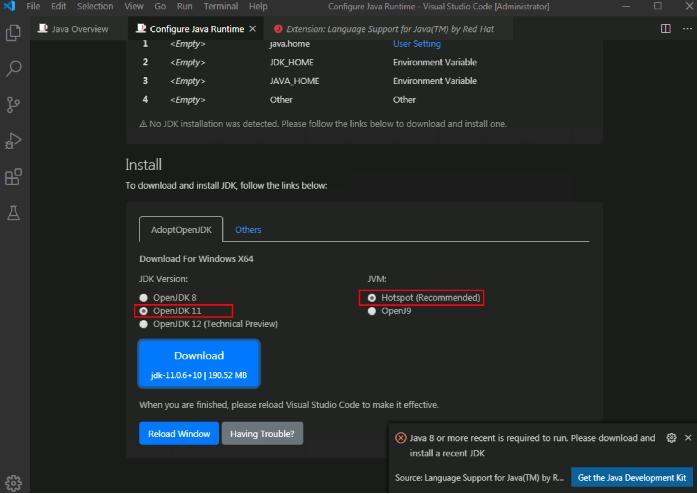The width and height of the screenshot is (697, 494).
Task: Click the JDK_HOME row text
Action: tap(292, 62)
